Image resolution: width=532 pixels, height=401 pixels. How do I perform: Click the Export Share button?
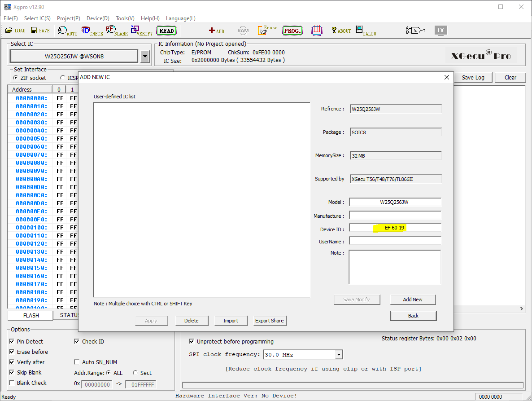pos(270,321)
